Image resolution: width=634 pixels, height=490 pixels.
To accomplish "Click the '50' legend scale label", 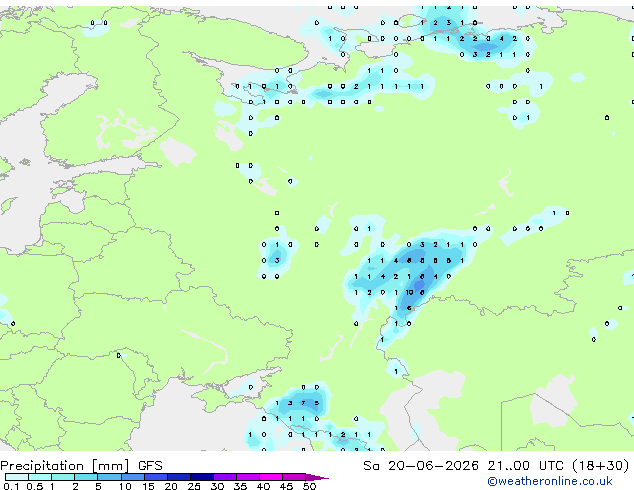I will tap(309, 486).
